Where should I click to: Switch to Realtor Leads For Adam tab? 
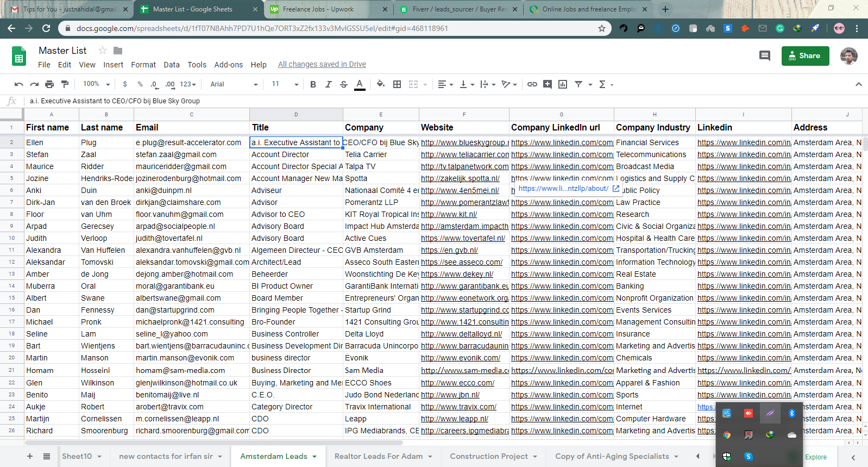378,457
